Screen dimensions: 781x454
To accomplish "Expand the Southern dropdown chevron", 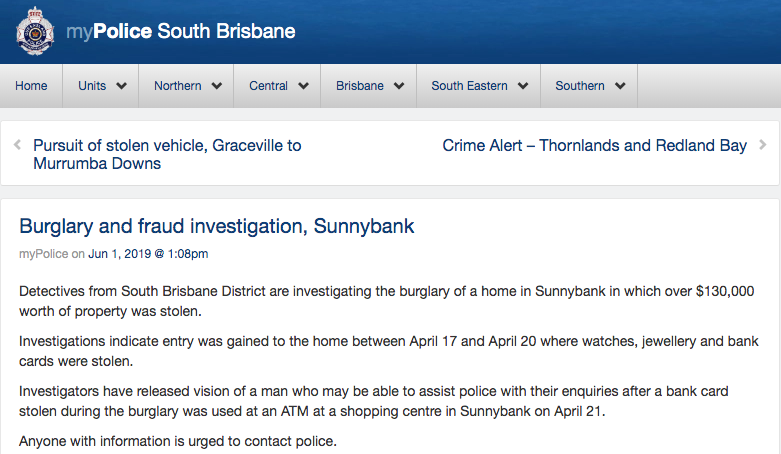I will (620, 86).
